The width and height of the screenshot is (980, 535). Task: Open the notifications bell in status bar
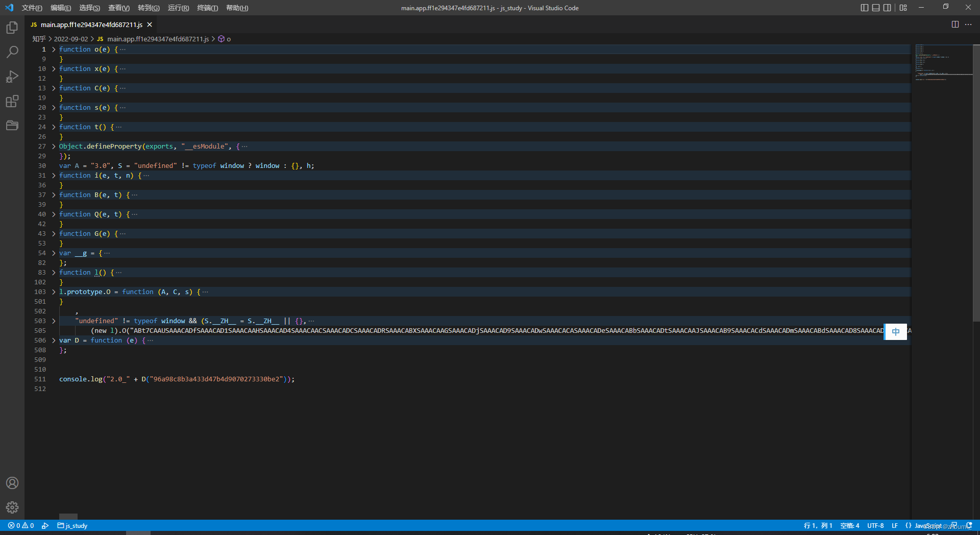969,525
